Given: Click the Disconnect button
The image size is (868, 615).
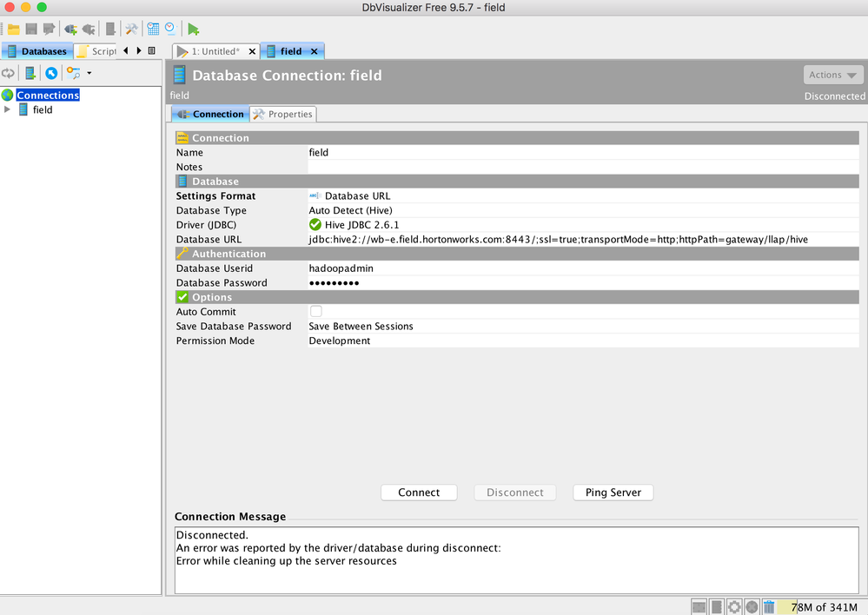Looking at the screenshot, I should tap(515, 493).
